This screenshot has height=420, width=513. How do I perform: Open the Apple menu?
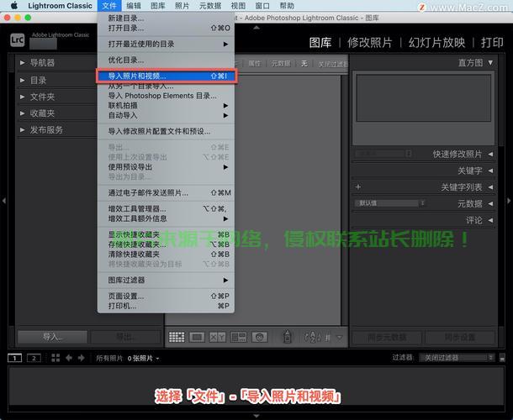coord(14,6)
